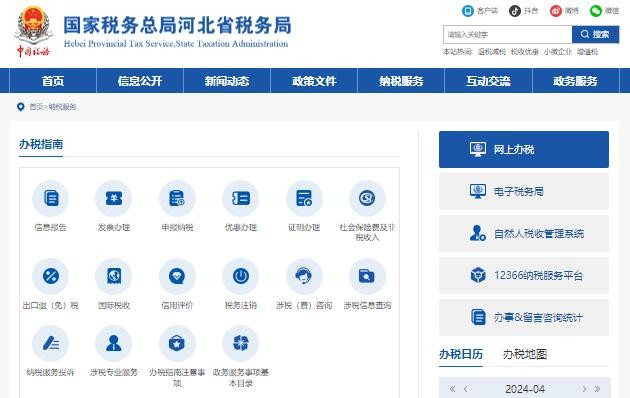
Task: Open the 纳税服务投诉 complaint icon
Action: tap(51, 343)
